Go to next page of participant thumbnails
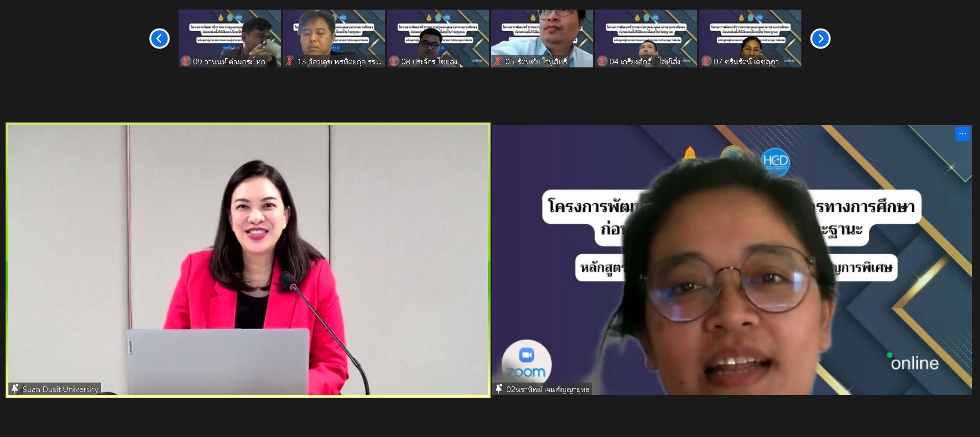This screenshot has height=437, width=980. pos(820,39)
